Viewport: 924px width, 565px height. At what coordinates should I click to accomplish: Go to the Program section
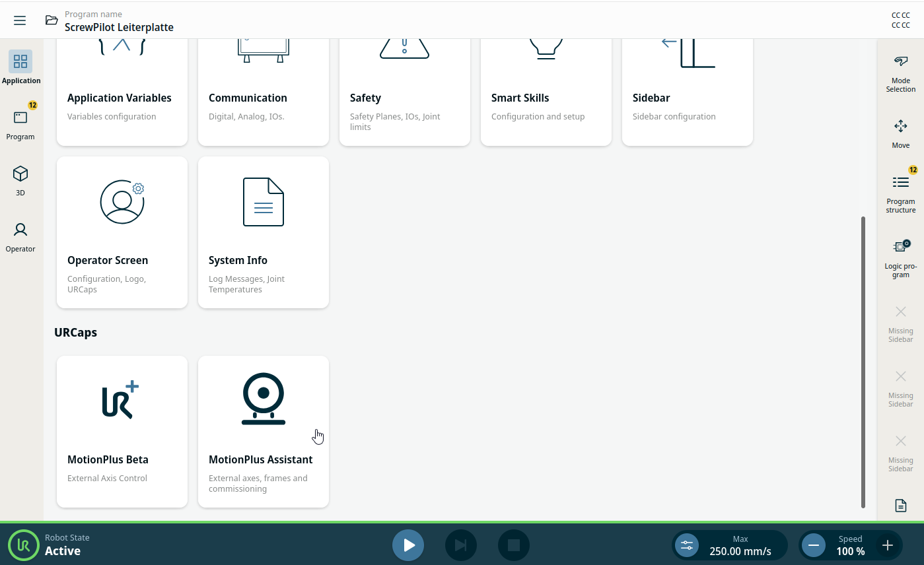click(x=20, y=123)
